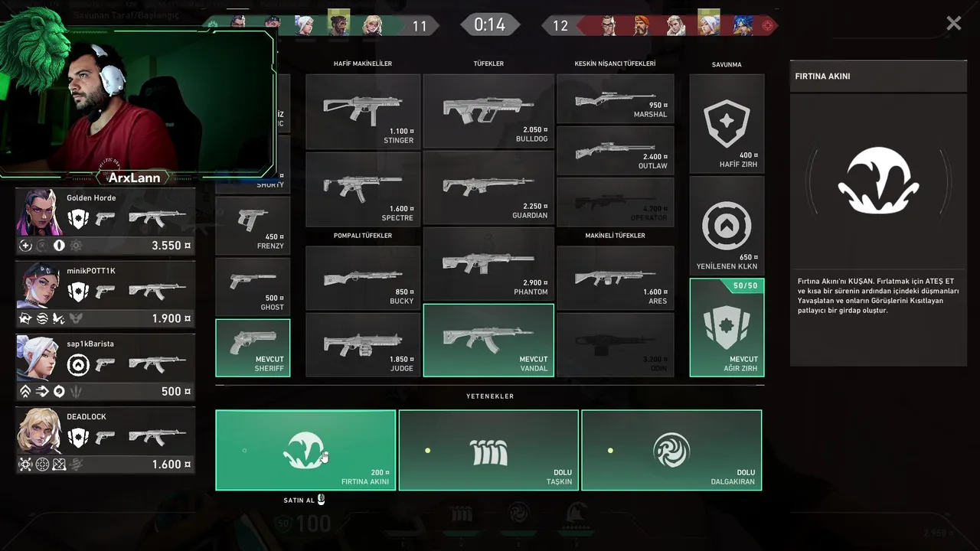Image resolution: width=980 pixels, height=551 pixels.
Task: Click DEADLOCK's credits 1.600
Action: [x=171, y=464]
